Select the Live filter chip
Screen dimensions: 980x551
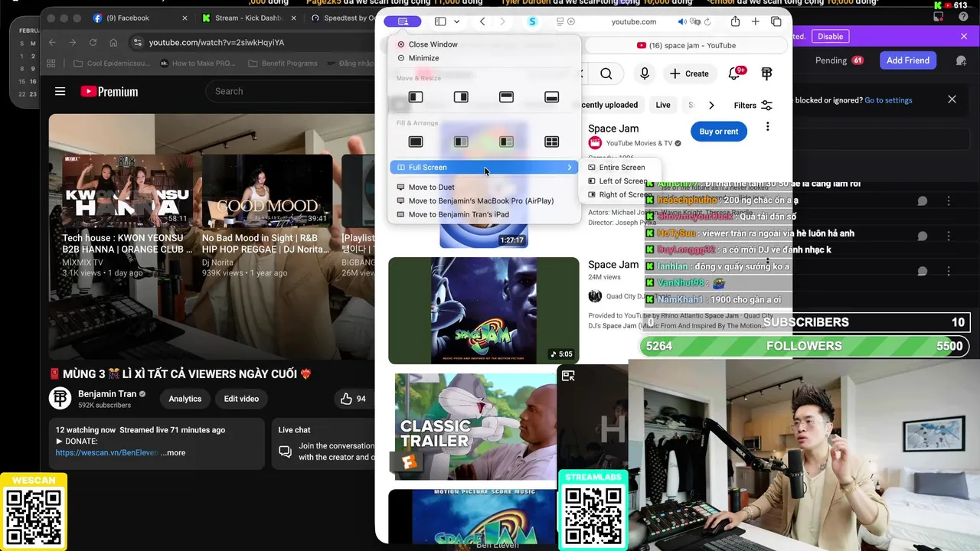point(663,106)
